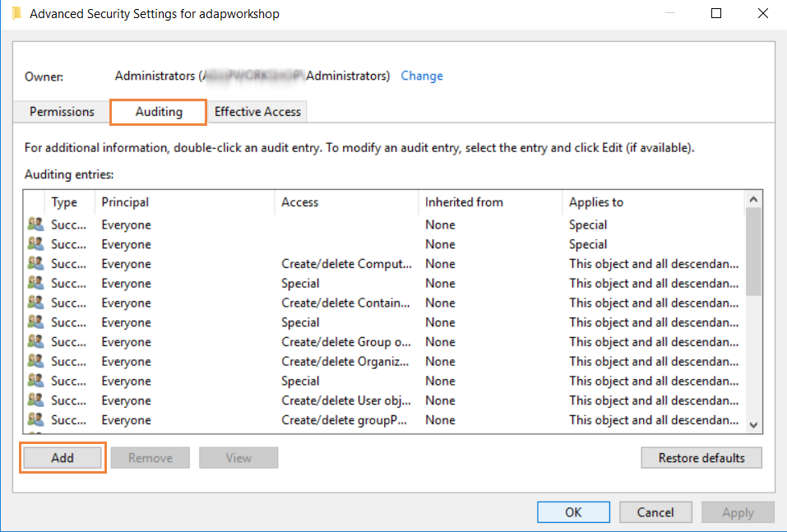The width and height of the screenshot is (787, 532).
Task: Sort entries by Principal column header
Action: click(125, 202)
